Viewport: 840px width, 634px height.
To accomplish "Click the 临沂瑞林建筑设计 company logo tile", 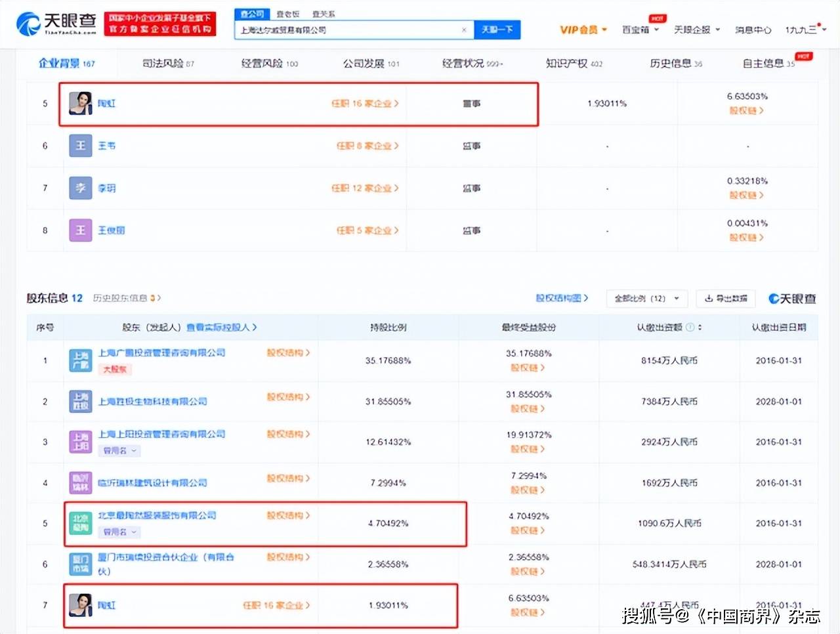I will pyautogui.click(x=81, y=483).
